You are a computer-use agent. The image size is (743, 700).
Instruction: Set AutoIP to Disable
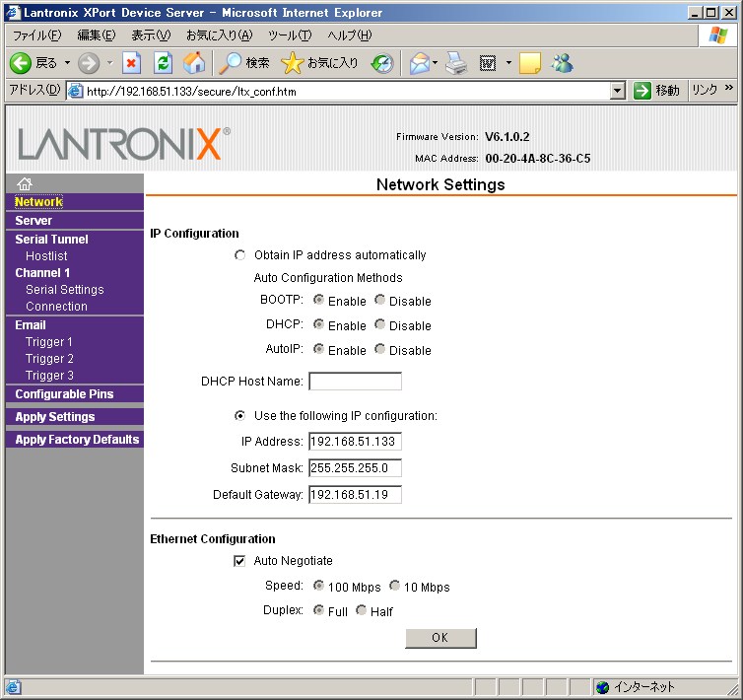pos(379,349)
